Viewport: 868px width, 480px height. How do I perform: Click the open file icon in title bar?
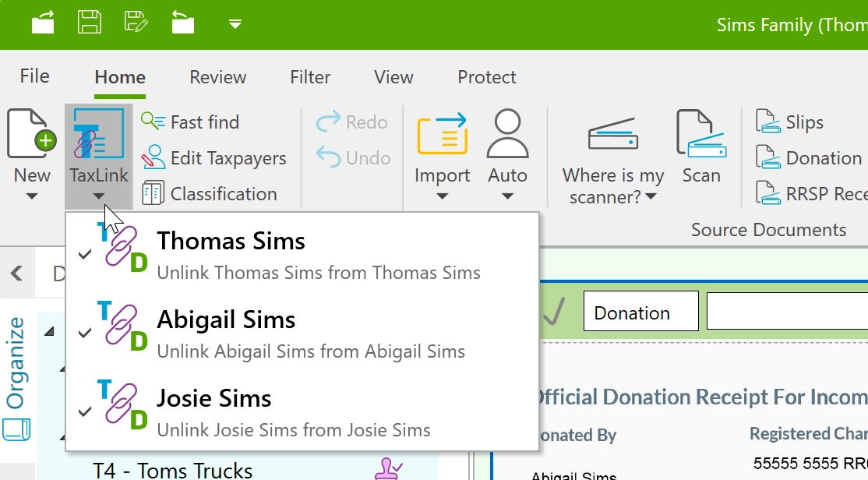(x=43, y=23)
